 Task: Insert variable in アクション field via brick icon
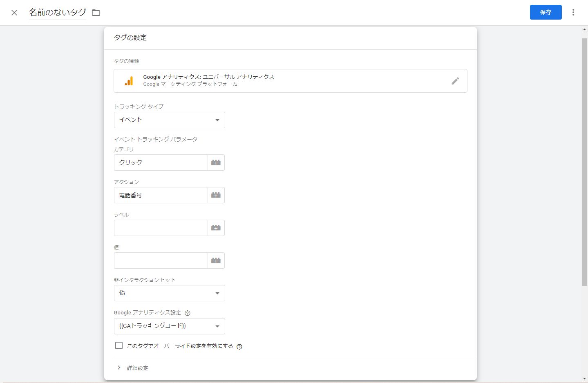(x=216, y=195)
